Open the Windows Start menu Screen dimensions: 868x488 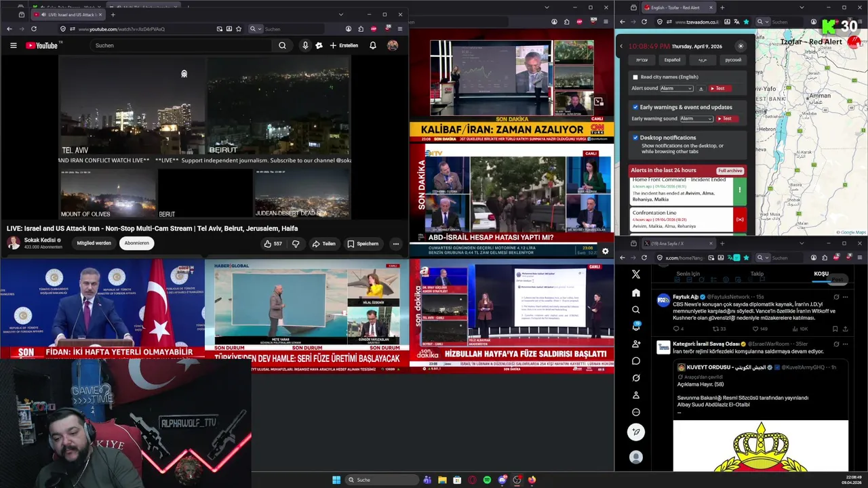[x=336, y=480]
